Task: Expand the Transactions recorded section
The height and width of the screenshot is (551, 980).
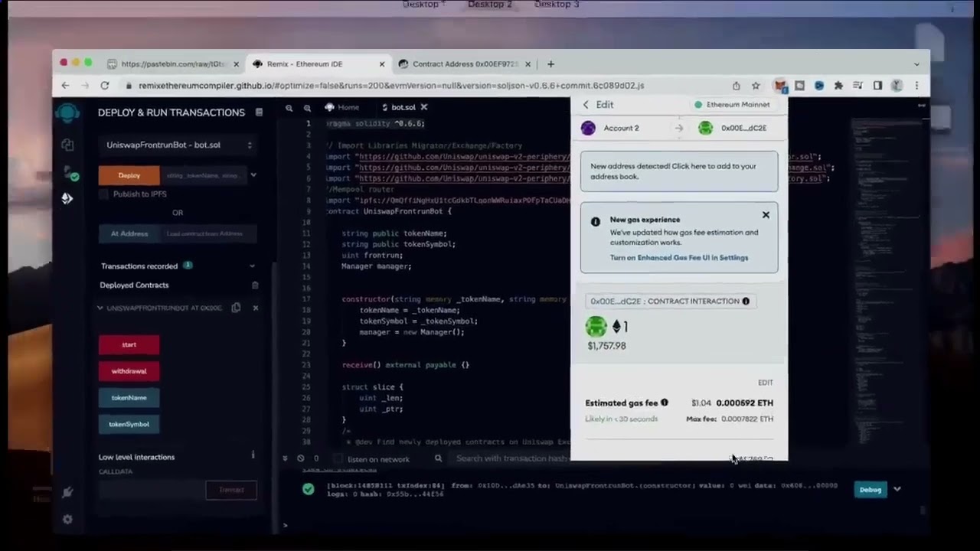Action: [x=252, y=266]
